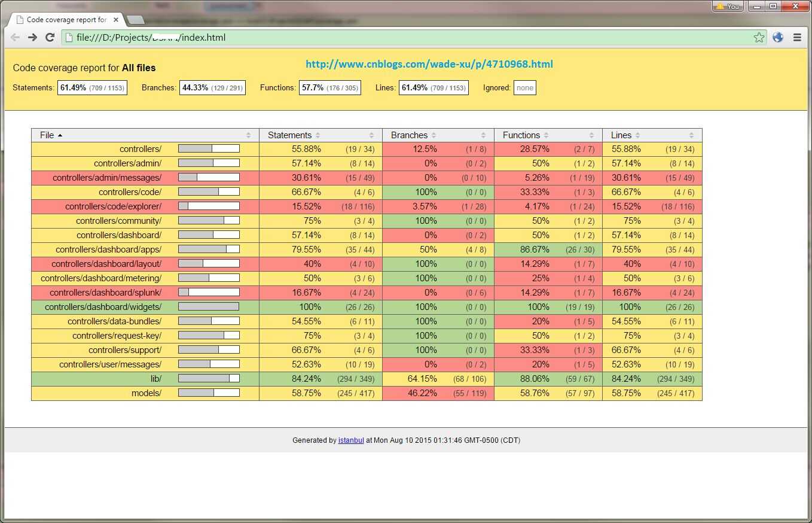Image resolution: width=812 pixels, height=523 pixels.
Task: Open the Chrome hamburger menu
Action: tap(797, 37)
